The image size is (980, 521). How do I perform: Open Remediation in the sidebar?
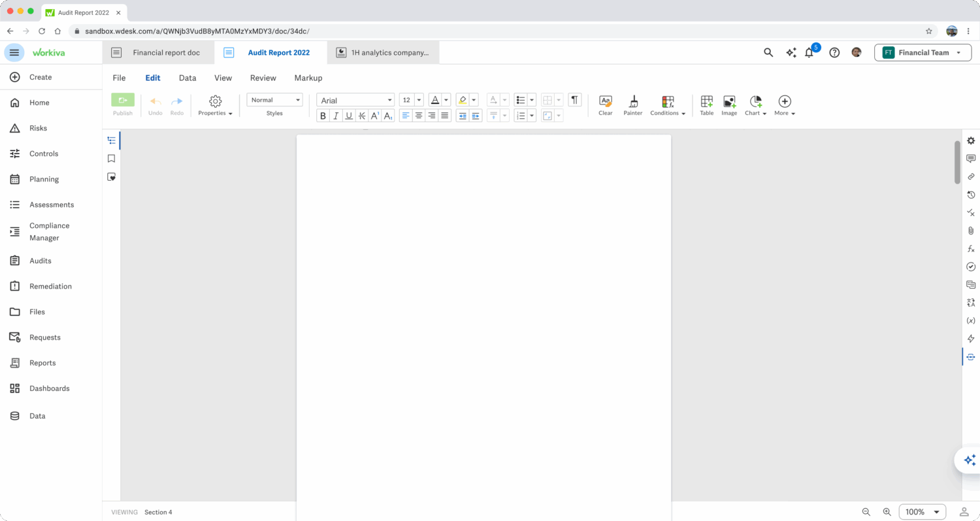(x=51, y=286)
